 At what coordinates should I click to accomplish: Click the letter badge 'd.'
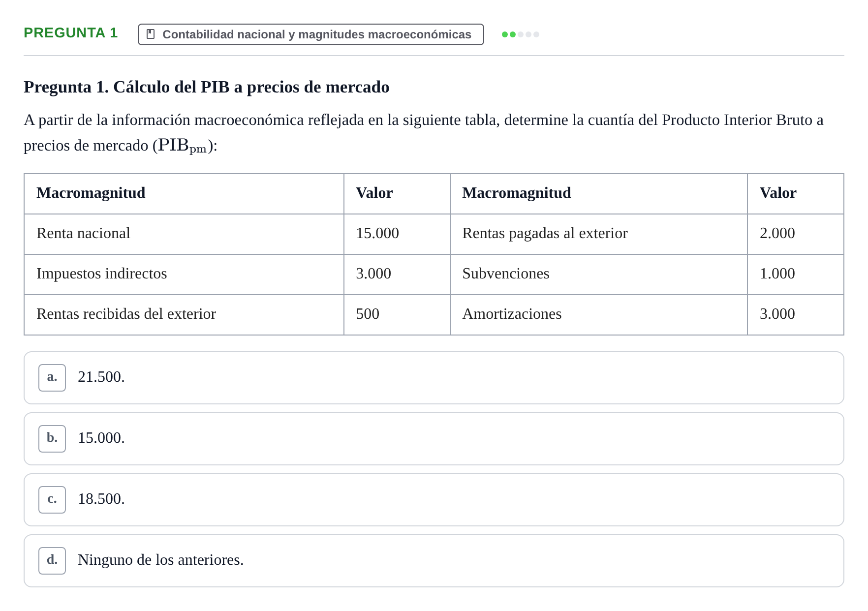pyautogui.click(x=52, y=561)
